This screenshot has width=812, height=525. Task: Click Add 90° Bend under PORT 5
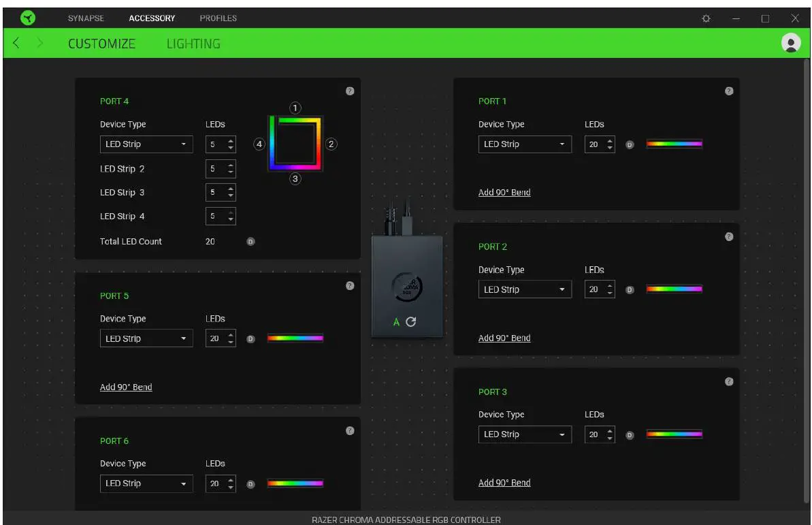point(126,387)
